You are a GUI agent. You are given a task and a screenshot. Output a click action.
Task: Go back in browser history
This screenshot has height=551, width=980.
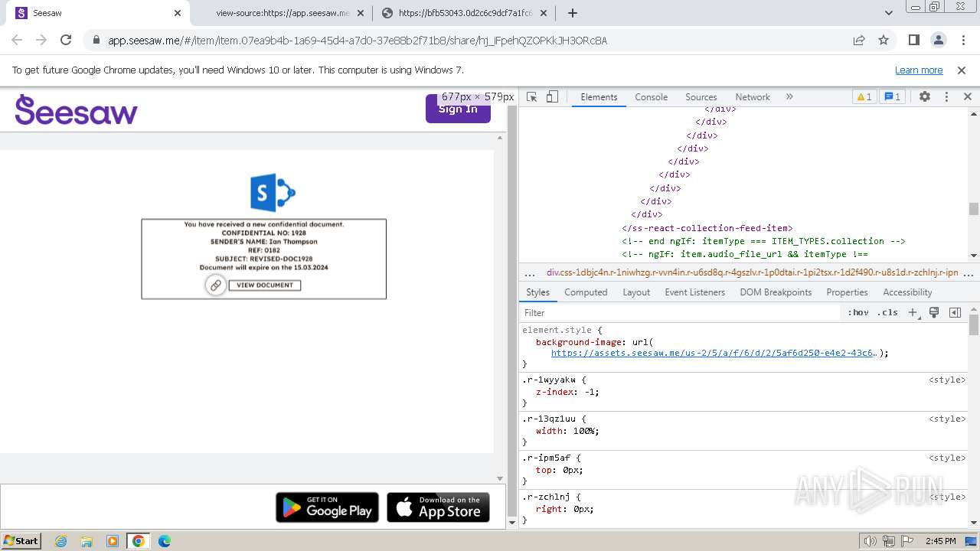pos(17,41)
